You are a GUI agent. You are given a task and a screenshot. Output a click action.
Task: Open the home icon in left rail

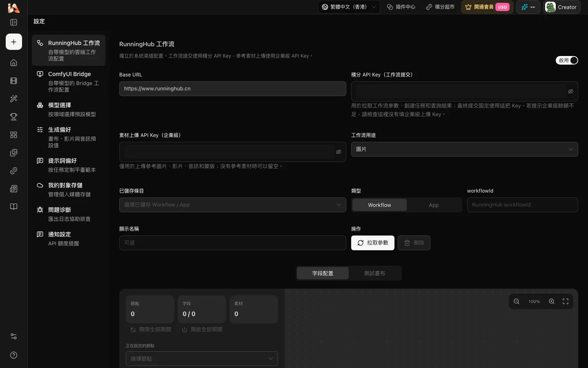point(13,63)
